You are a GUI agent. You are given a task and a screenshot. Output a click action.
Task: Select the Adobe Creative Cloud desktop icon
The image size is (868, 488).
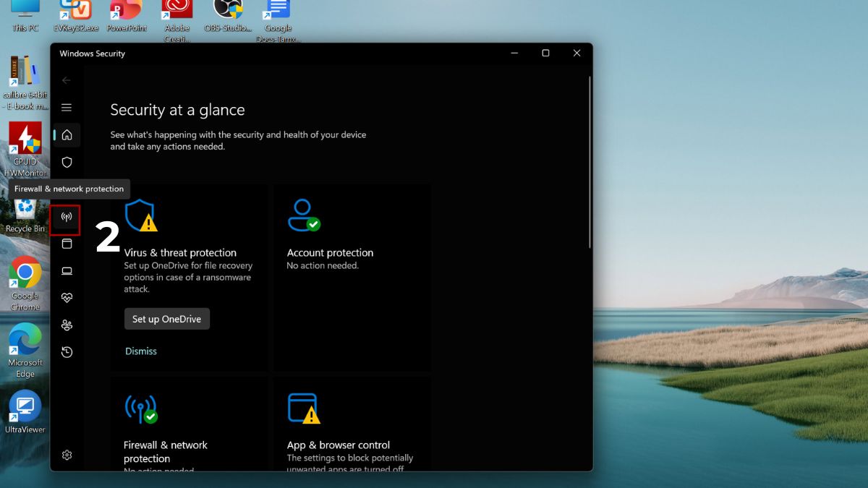[x=177, y=22]
